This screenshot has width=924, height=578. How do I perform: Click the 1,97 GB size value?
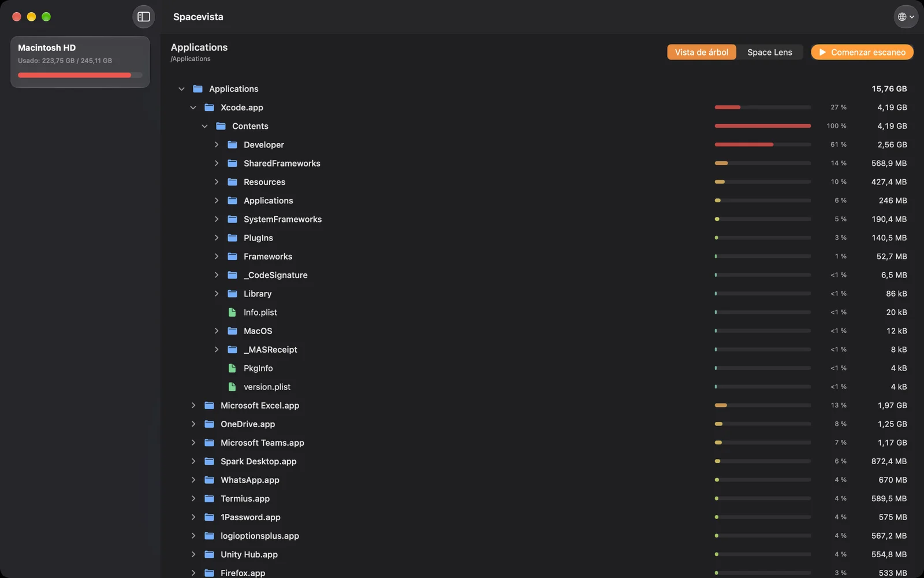(x=892, y=405)
